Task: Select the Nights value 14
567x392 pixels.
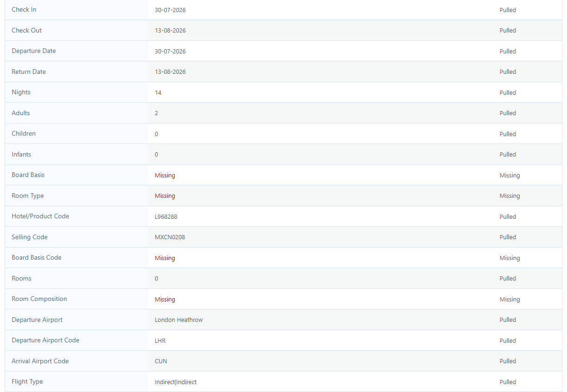Action: (158, 93)
